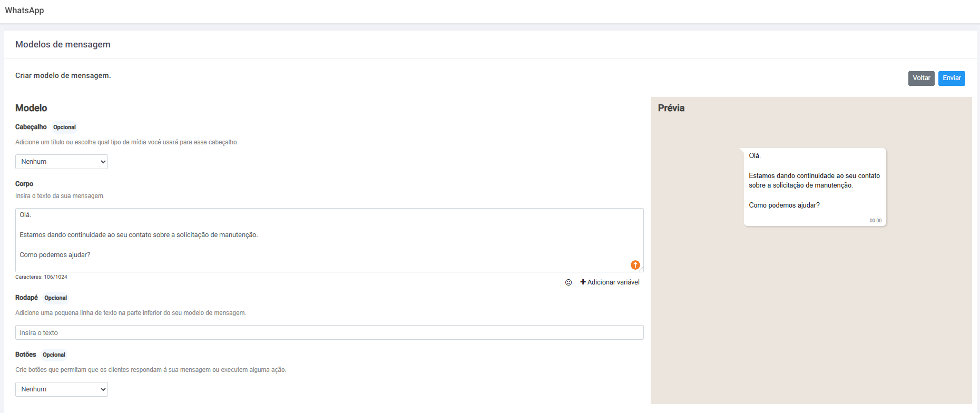Click the Opcional badge next to Cabeçalho

64,127
